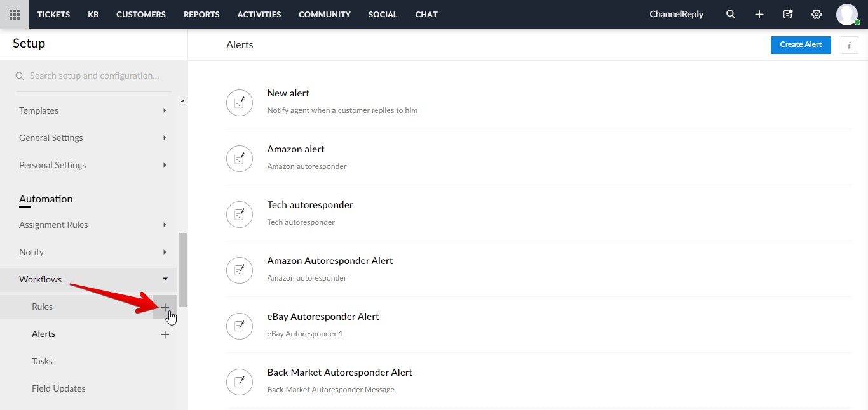Screen dimensions: 868x410
Task: Click the plus icon next to Rules
Action: [165, 307]
